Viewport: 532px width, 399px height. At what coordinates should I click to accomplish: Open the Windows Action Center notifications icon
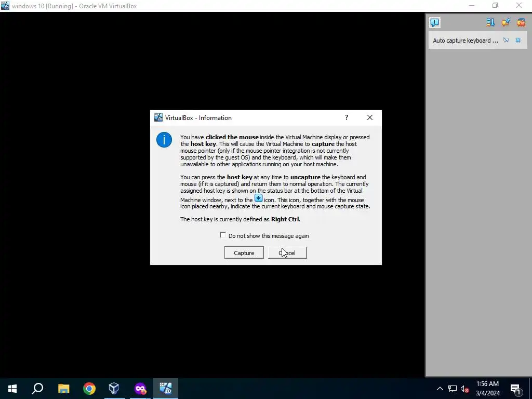point(515,389)
